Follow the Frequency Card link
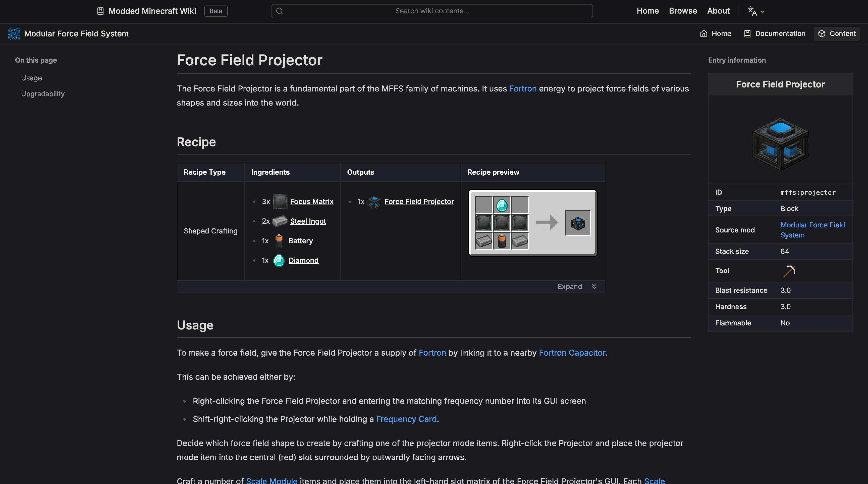Viewport: 868px width, 484px height. pos(406,419)
